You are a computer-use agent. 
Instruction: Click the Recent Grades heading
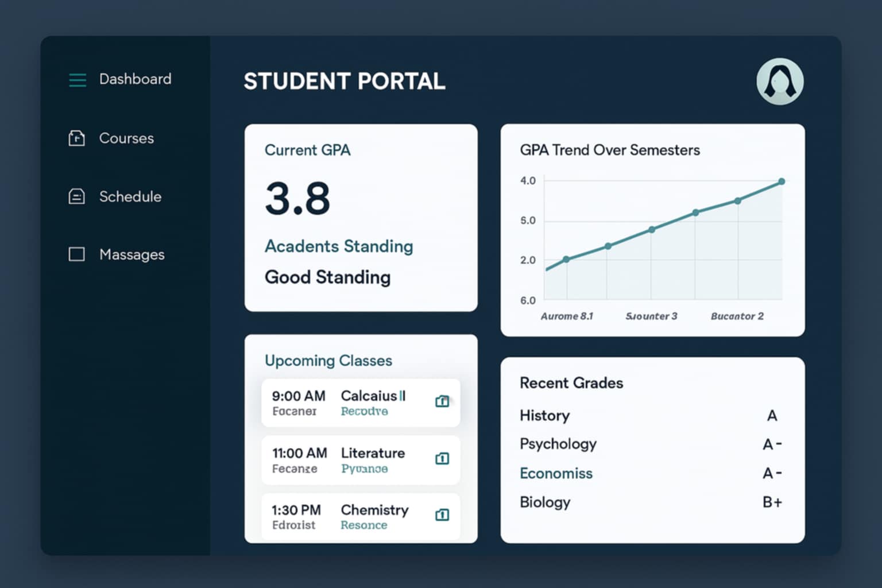click(x=571, y=383)
